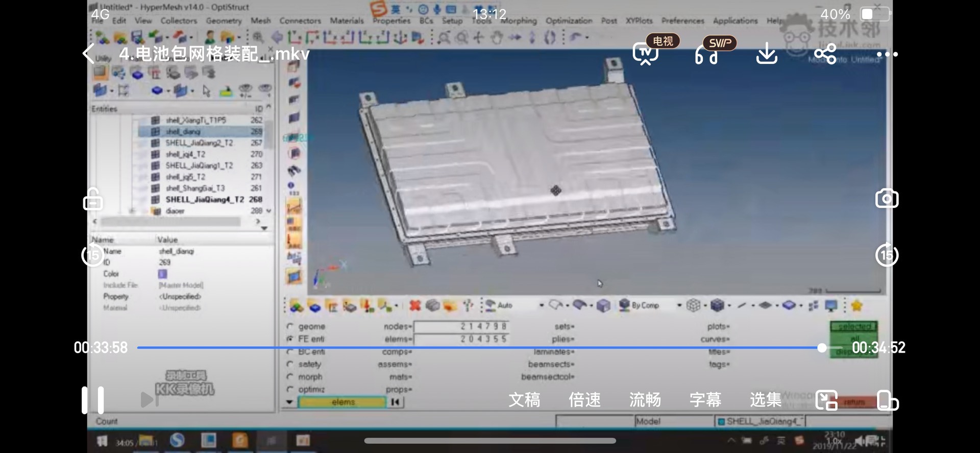The width and height of the screenshot is (980, 453).
Task: Switch to SVIP headphone audio mode
Action: click(706, 54)
